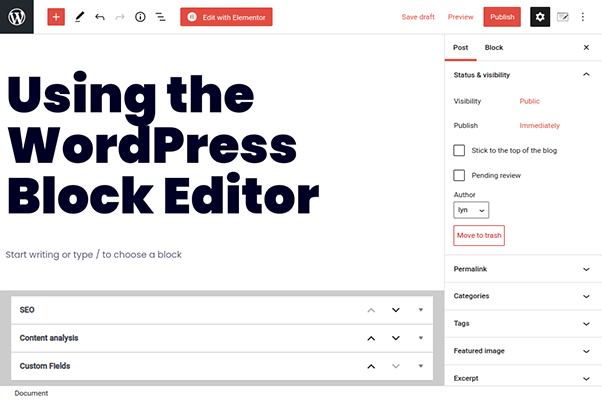Click Move to trash button
This screenshot has height=400, width=602.
tap(479, 235)
